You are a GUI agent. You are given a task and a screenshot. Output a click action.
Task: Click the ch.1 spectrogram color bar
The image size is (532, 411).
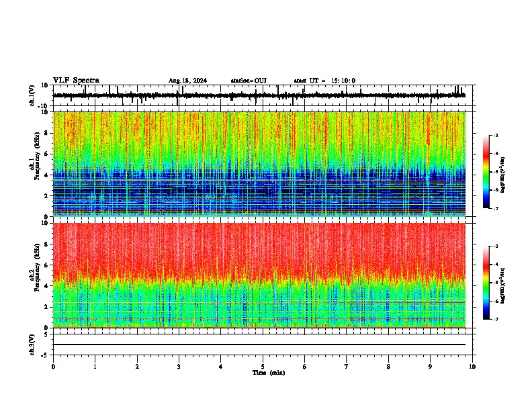pos(486,172)
